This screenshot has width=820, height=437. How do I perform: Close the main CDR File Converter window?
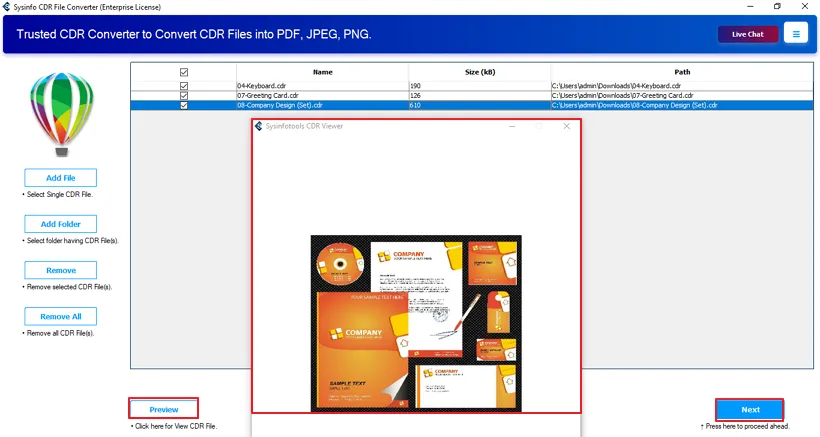[x=805, y=6]
